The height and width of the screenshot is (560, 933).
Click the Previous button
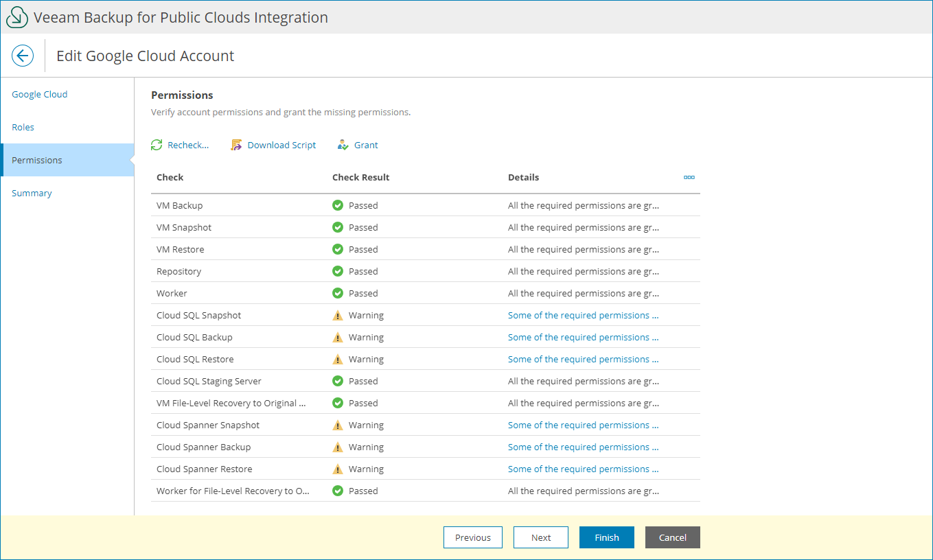coord(473,537)
